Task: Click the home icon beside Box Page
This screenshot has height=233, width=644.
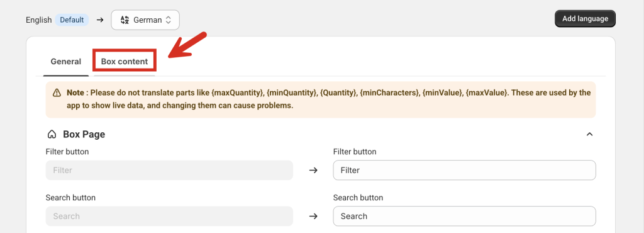Action: point(52,134)
